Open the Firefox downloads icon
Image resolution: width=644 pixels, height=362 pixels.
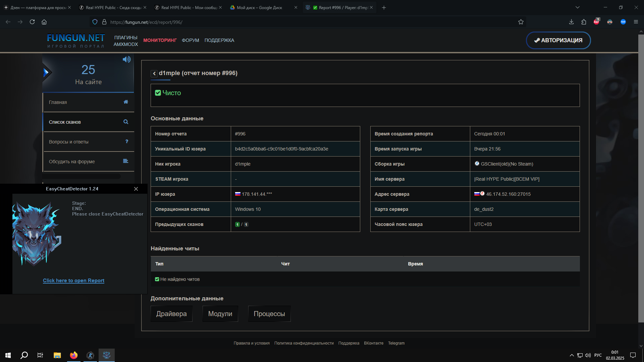point(571,22)
